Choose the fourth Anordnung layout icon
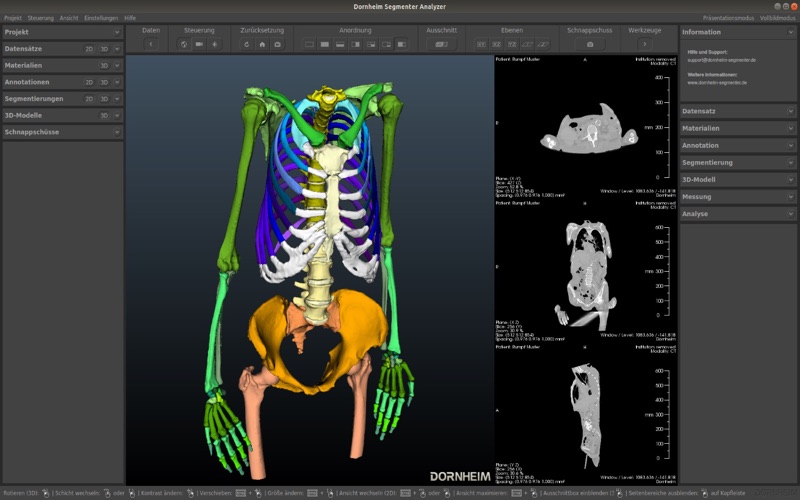 point(356,44)
